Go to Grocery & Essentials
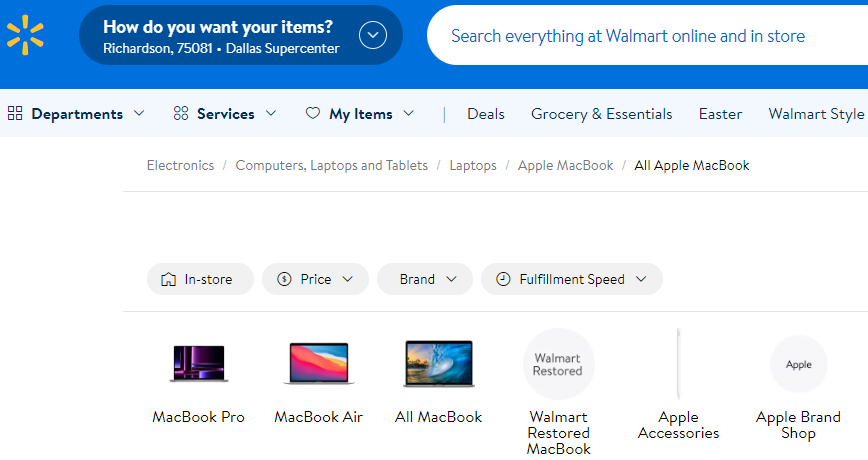 point(601,114)
